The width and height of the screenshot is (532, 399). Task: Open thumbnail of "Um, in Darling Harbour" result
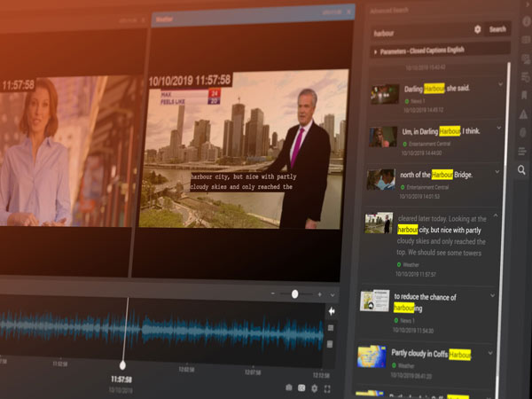(383, 137)
